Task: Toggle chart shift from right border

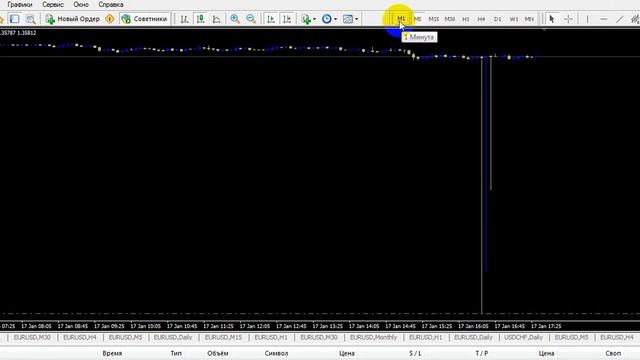Action: [x=287, y=19]
